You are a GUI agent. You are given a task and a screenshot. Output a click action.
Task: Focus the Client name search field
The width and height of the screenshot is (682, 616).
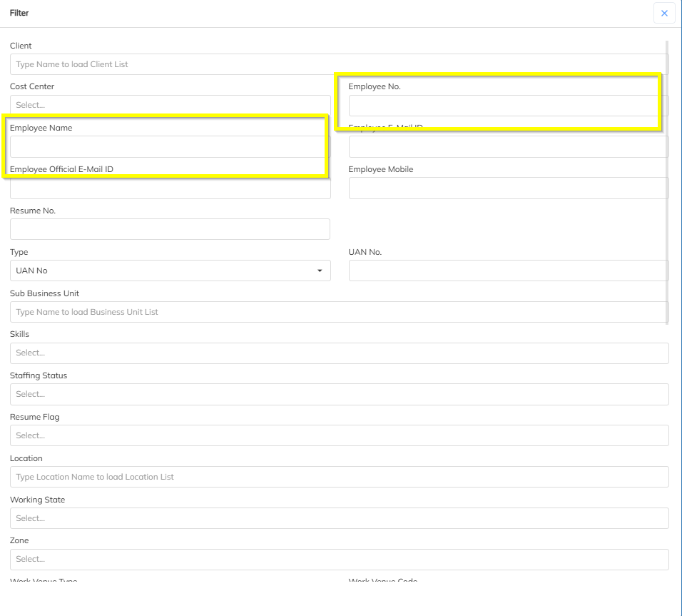pos(339,64)
